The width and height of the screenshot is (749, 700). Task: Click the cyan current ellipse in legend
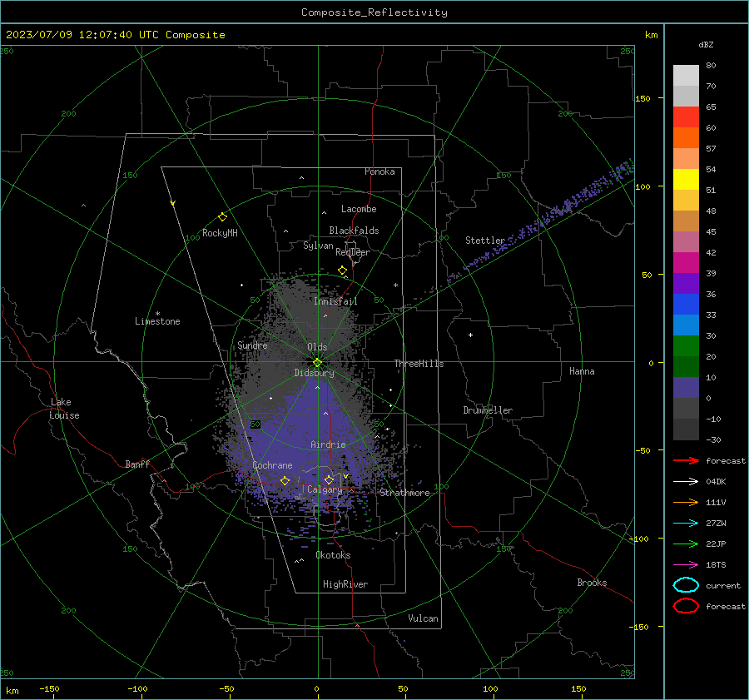click(686, 585)
